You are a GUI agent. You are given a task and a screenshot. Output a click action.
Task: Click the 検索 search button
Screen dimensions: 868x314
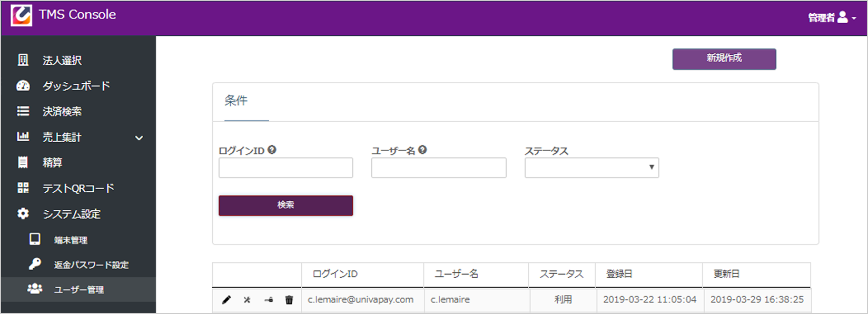(285, 205)
